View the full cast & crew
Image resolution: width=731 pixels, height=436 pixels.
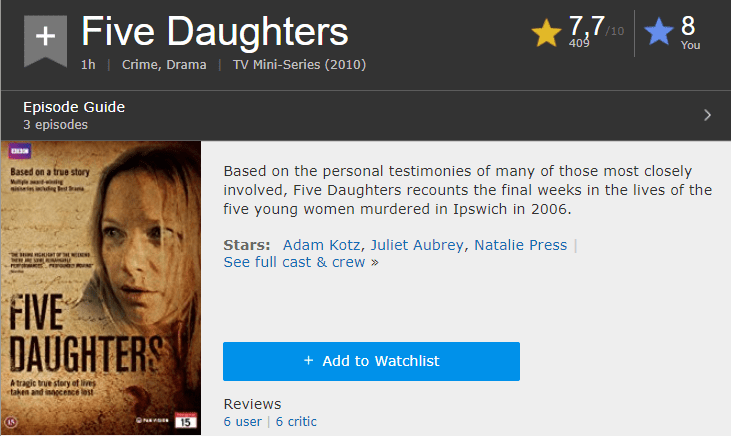coord(296,262)
